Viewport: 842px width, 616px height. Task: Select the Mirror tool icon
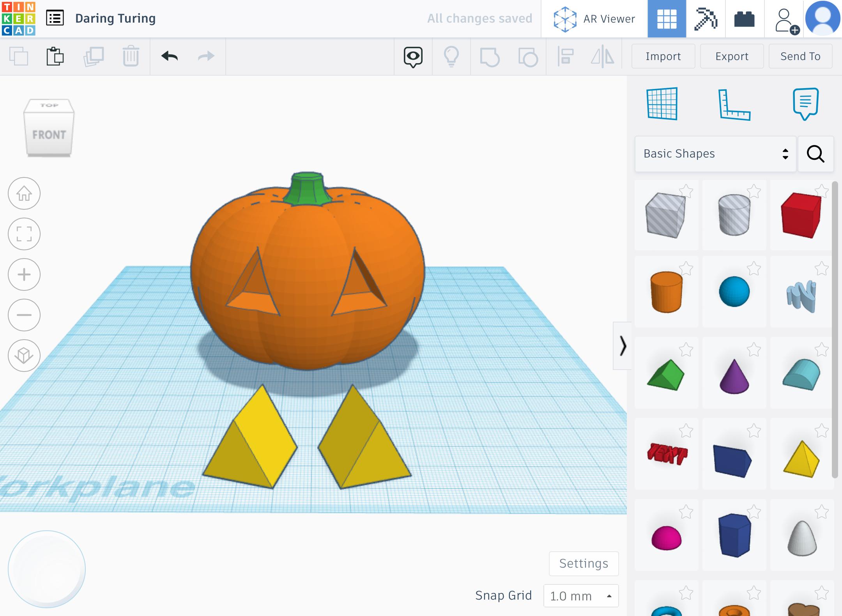(602, 56)
